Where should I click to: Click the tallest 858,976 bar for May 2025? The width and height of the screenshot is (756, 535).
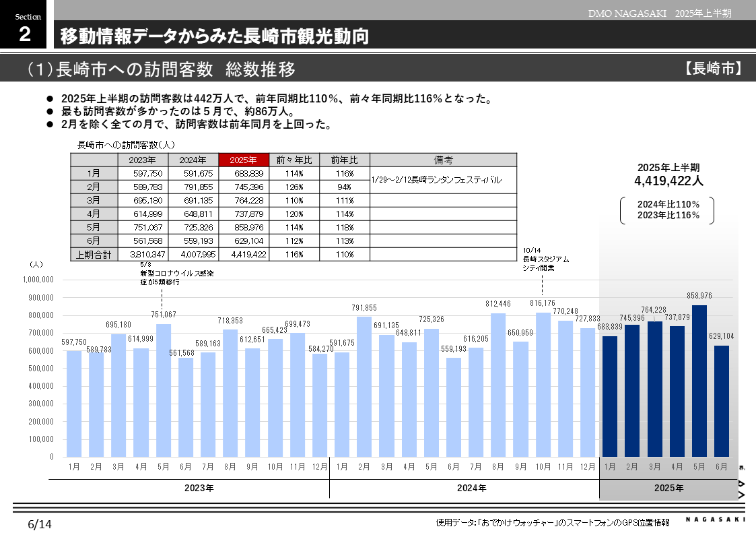[x=701, y=381]
